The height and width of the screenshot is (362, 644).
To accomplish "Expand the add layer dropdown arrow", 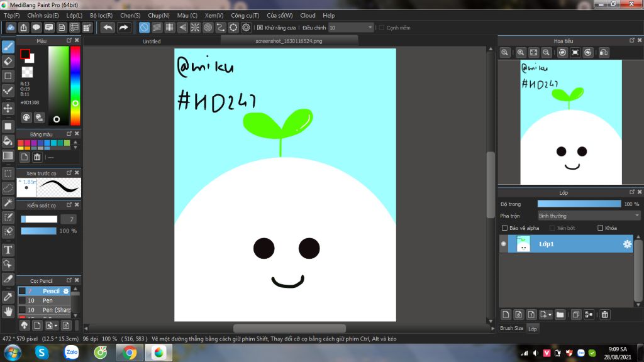I will tap(550, 315).
